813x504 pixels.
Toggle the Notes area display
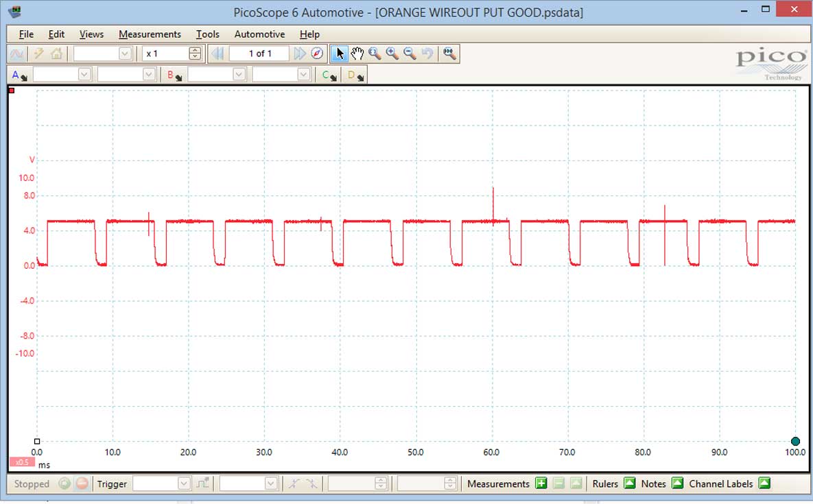(x=677, y=484)
